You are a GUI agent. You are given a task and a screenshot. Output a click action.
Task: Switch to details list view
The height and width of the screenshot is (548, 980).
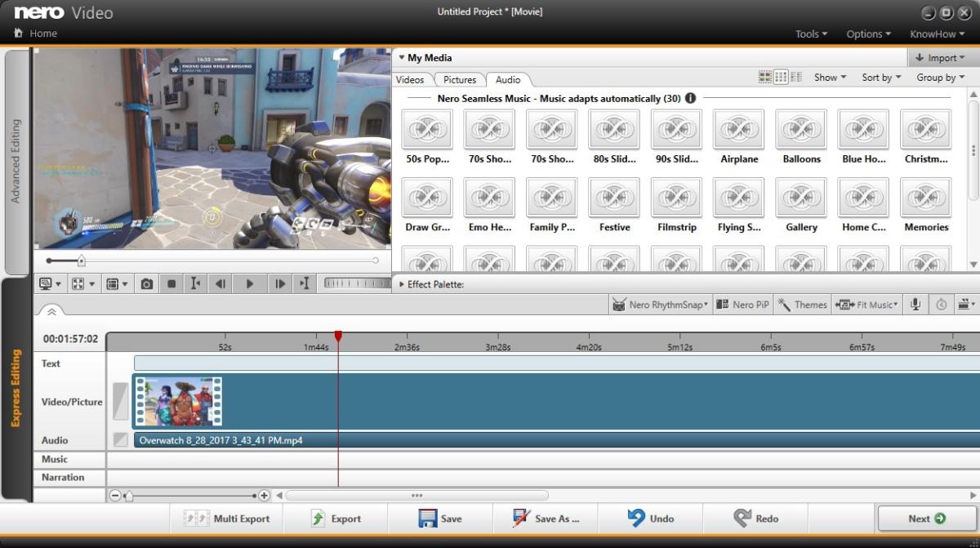point(796,77)
